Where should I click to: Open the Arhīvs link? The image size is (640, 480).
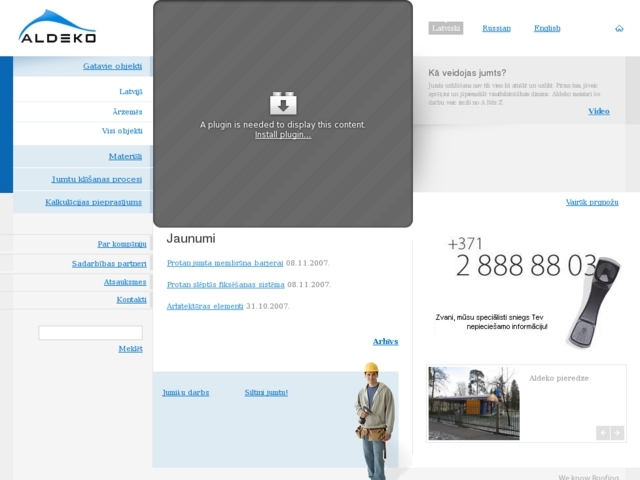[x=385, y=342]
